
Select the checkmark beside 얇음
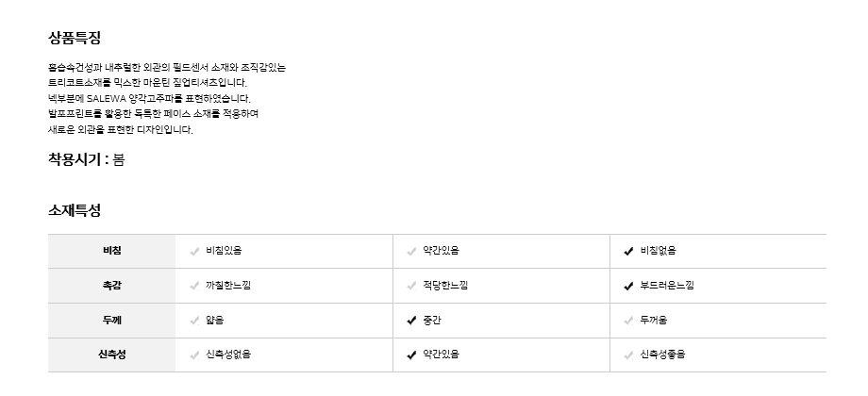tap(194, 321)
